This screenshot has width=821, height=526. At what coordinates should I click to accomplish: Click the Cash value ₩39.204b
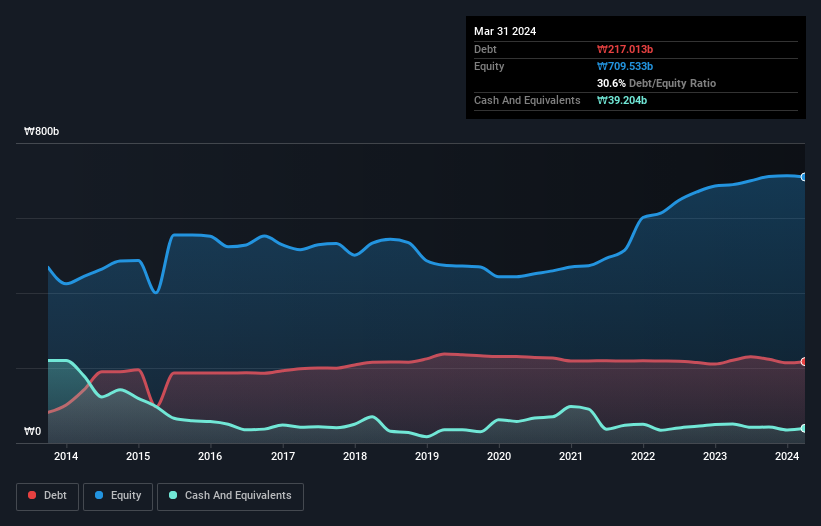[x=622, y=100]
